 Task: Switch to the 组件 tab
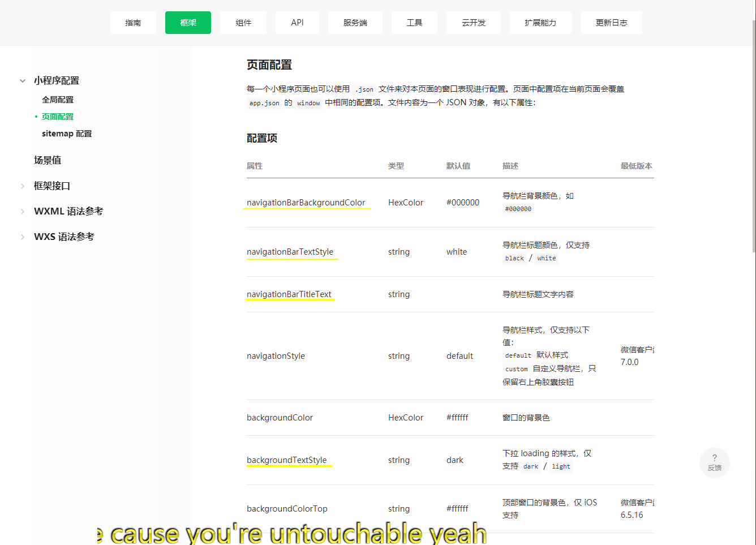[x=243, y=23]
